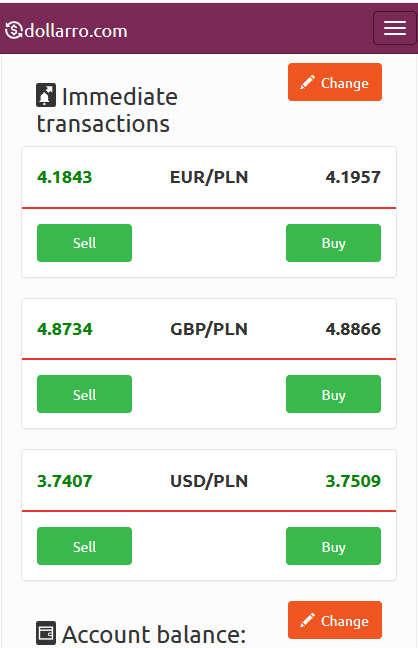Screen dimensions: 418x648
Task: Click pencil icon in top Change button
Action: point(307,82)
